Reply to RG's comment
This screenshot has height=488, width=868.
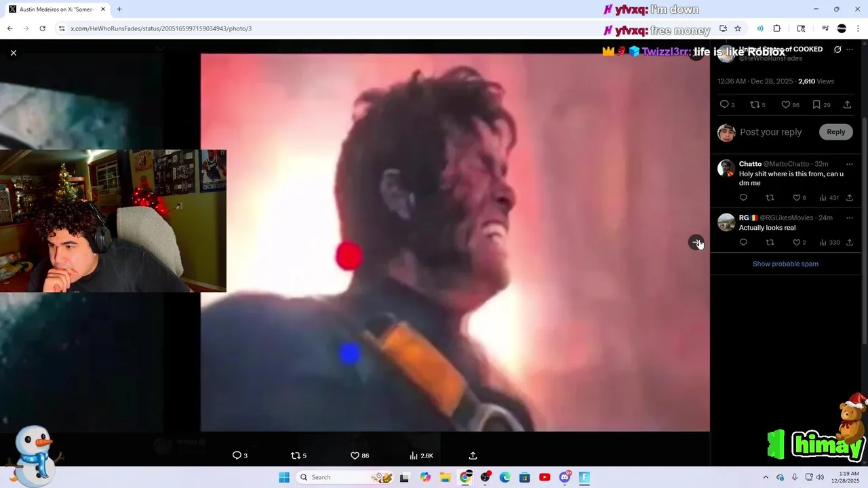[x=743, y=243]
